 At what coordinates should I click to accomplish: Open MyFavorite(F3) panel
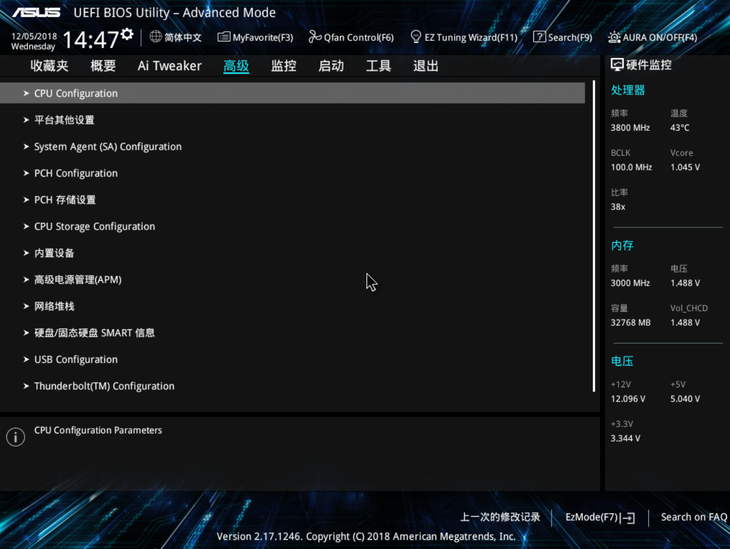[x=256, y=37]
